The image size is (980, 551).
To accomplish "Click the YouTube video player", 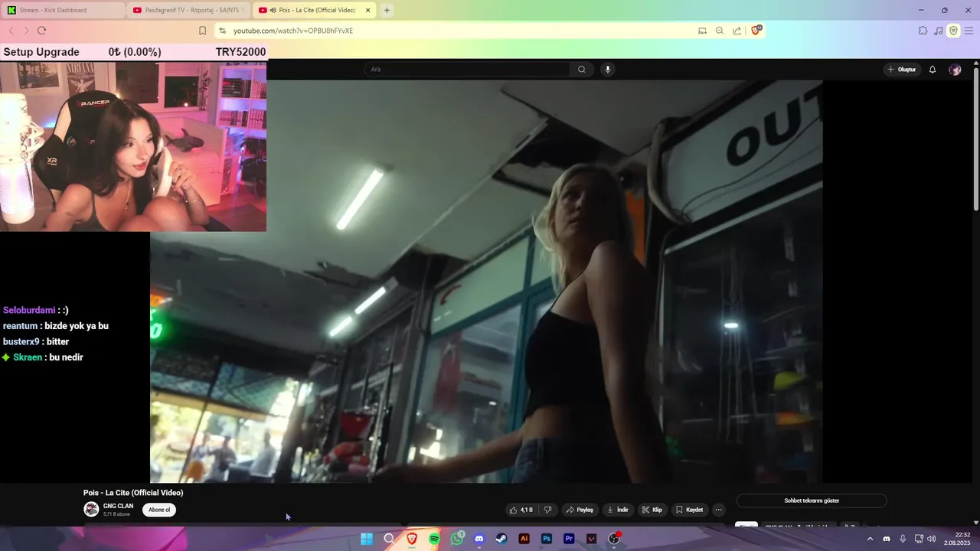I will pos(486,282).
